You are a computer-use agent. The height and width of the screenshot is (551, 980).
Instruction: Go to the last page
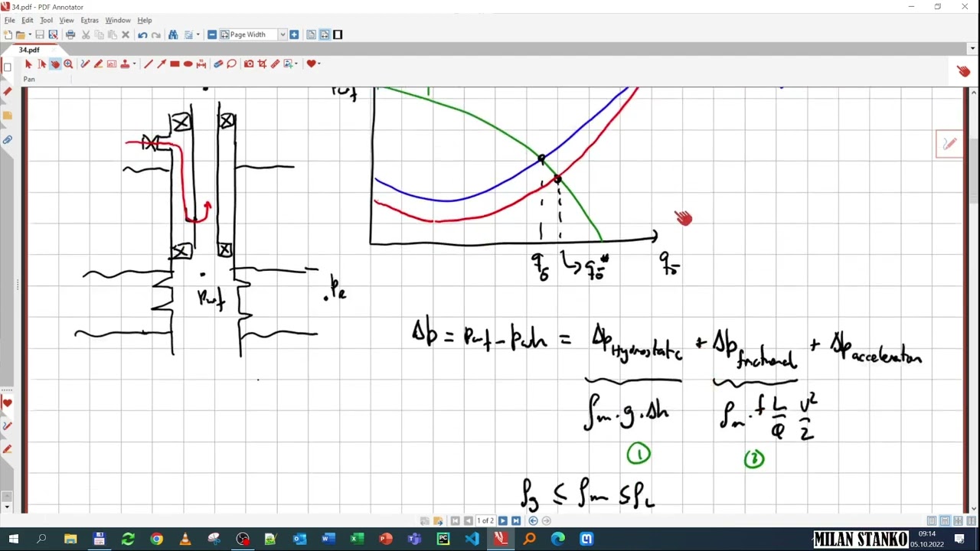click(515, 520)
